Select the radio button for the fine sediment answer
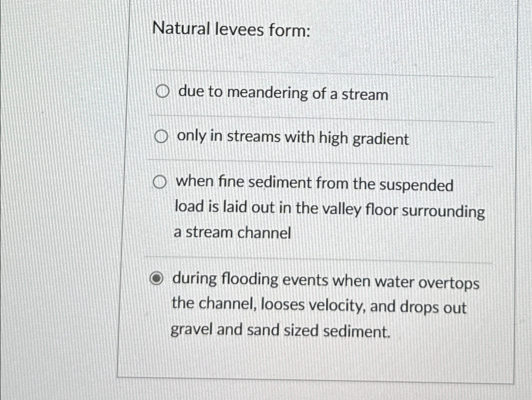The width and height of the screenshot is (532, 400). 159,182
